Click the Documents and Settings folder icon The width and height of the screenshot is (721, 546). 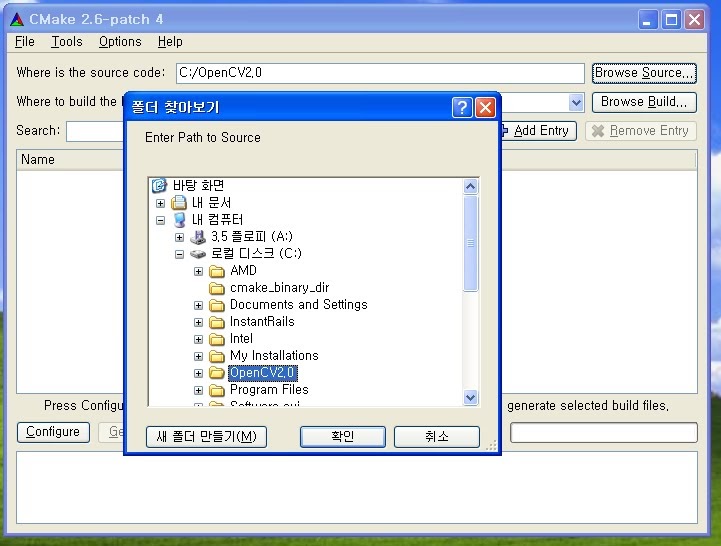tap(217, 305)
